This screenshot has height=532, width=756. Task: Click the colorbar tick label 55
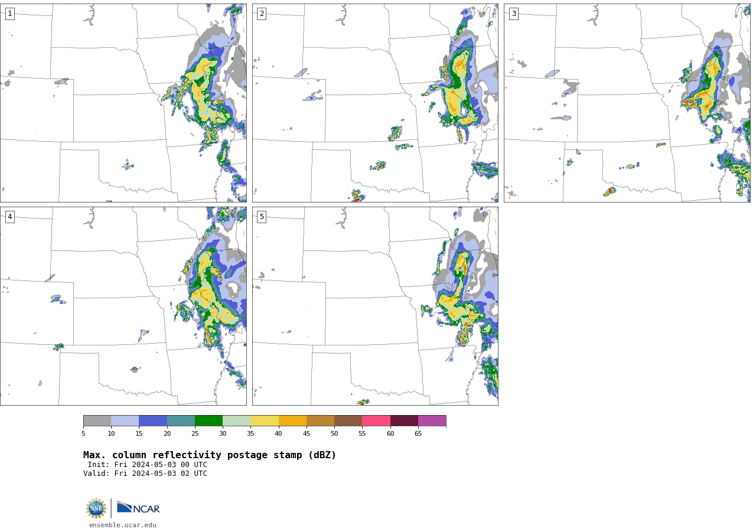tap(362, 434)
